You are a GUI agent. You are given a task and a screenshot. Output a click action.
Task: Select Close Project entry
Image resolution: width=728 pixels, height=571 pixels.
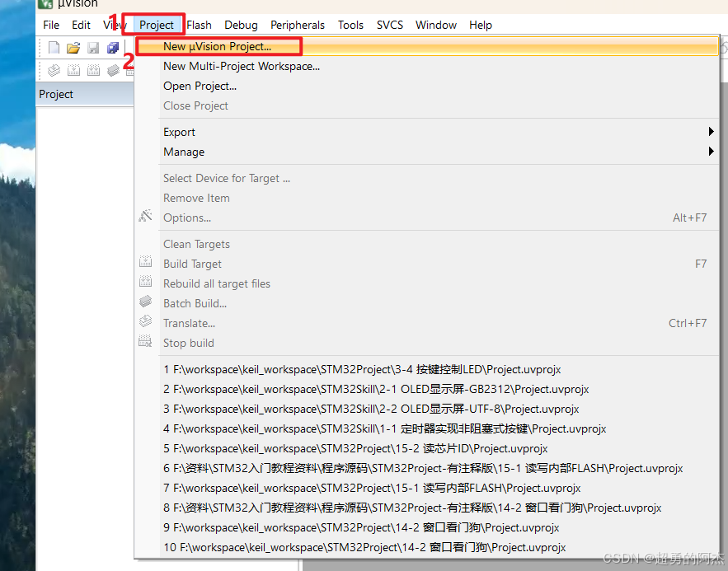point(426,105)
